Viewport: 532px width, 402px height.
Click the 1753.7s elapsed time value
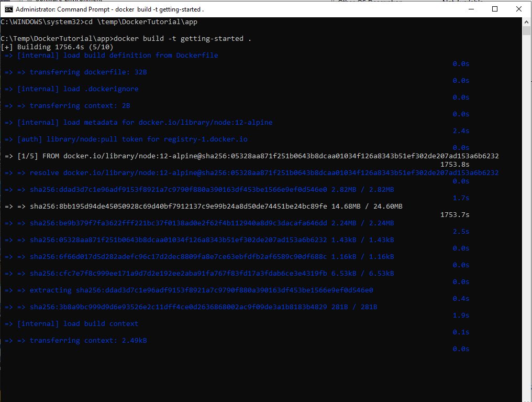tap(455, 215)
